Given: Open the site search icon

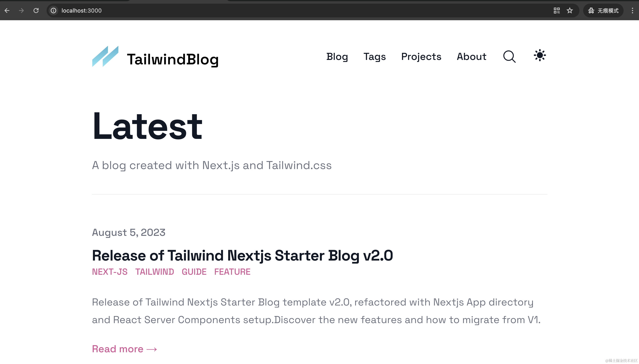Looking at the screenshot, I should tap(509, 56).
